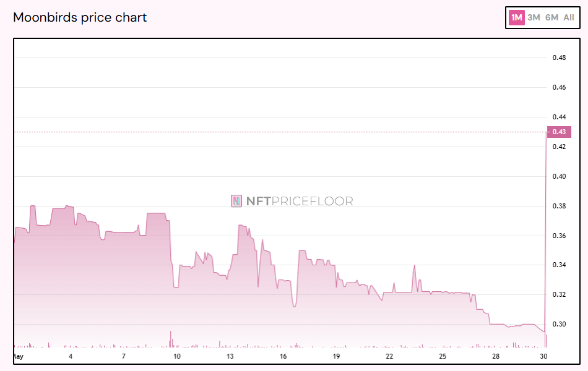Click date marker 16 on time axis
This screenshot has height=371, width=588.
point(283,357)
